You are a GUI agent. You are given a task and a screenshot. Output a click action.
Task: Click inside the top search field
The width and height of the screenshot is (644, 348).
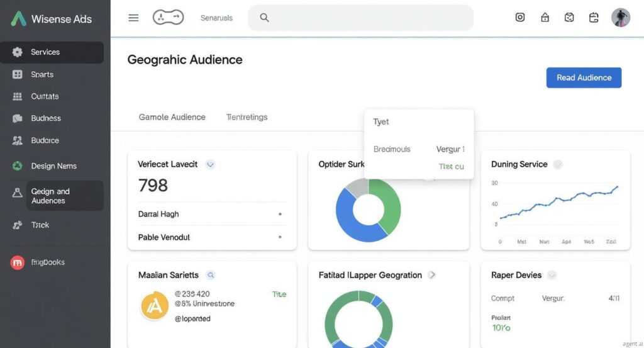[x=365, y=18]
